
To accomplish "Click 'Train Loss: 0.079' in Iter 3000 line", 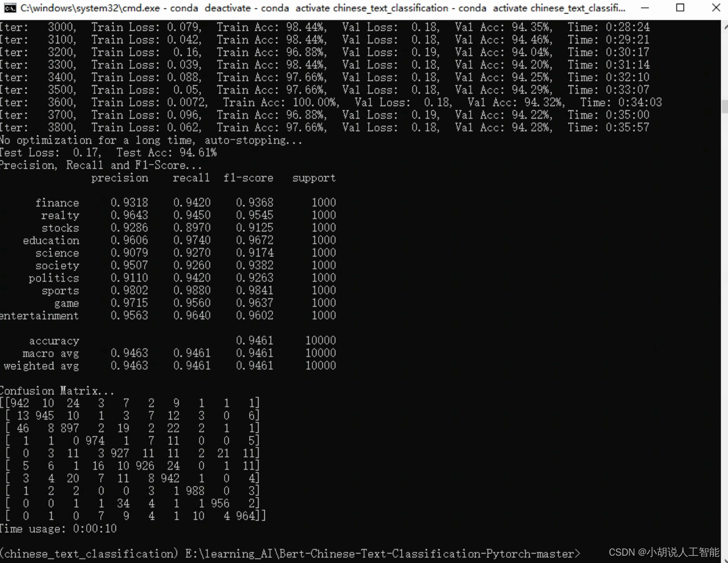I will coord(146,27).
